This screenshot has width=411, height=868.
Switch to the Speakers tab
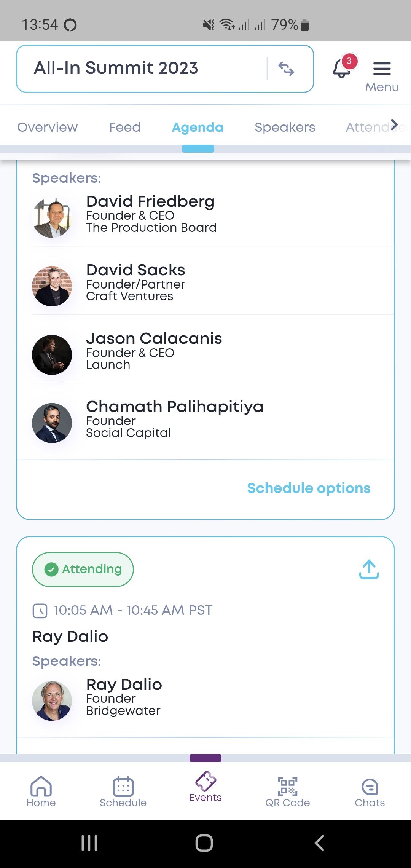[285, 127]
